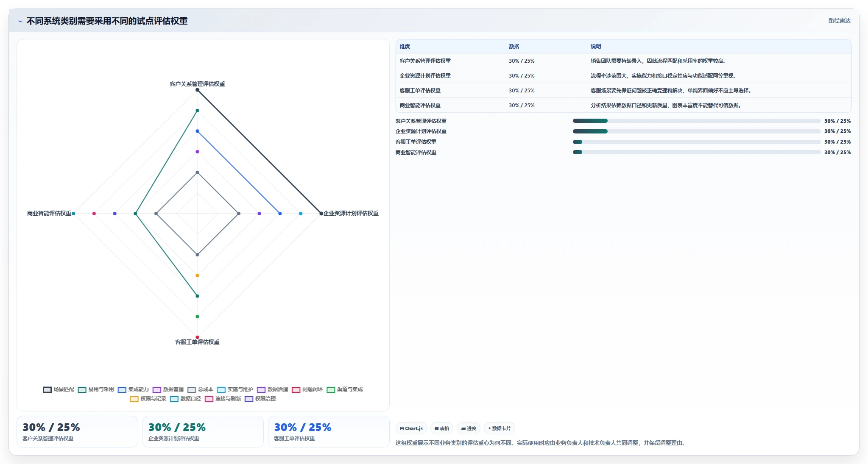This screenshot has height=464, width=868.
Task: Toggle the 易用与采用 legend series
Action: point(96,389)
